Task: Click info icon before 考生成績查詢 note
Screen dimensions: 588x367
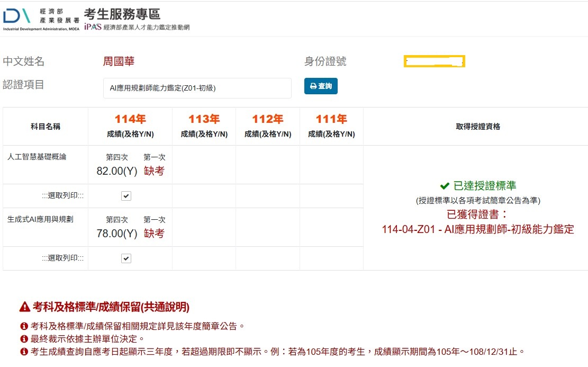Action: (24, 352)
